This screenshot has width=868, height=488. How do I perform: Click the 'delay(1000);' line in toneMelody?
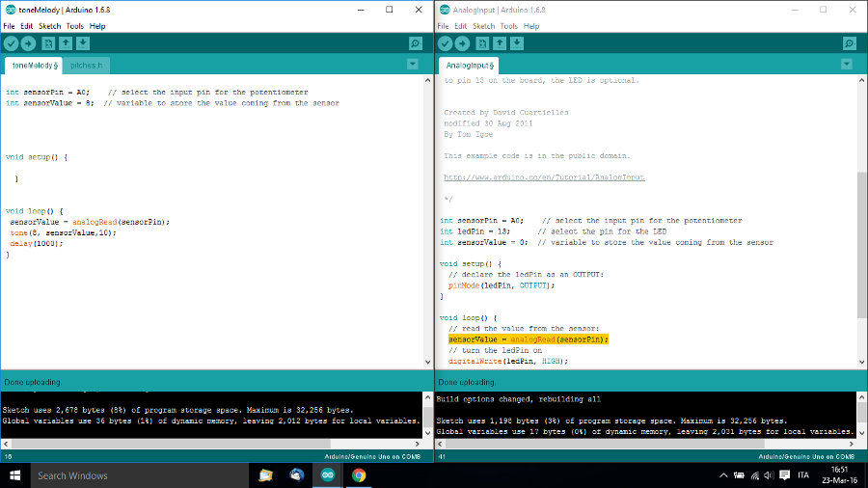click(x=37, y=243)
